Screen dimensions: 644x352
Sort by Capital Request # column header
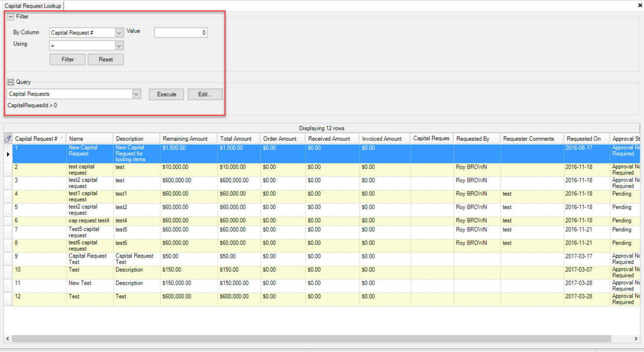point(39,139)
